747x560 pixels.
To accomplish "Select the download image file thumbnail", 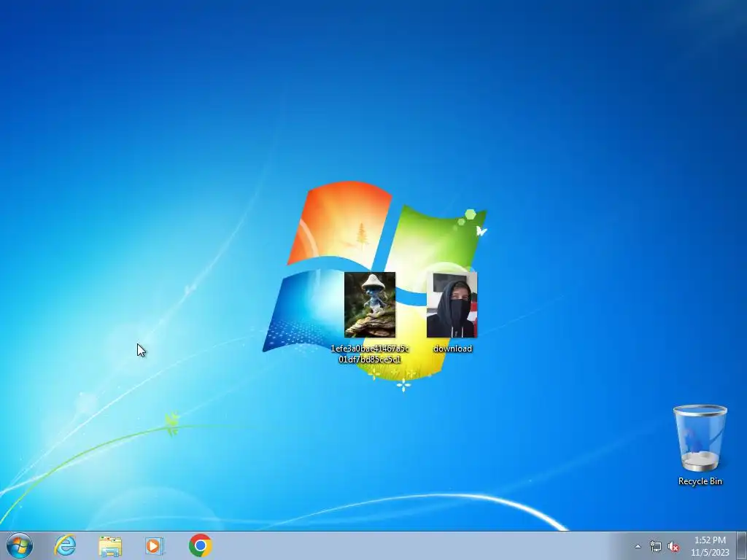I will [452, 305].
